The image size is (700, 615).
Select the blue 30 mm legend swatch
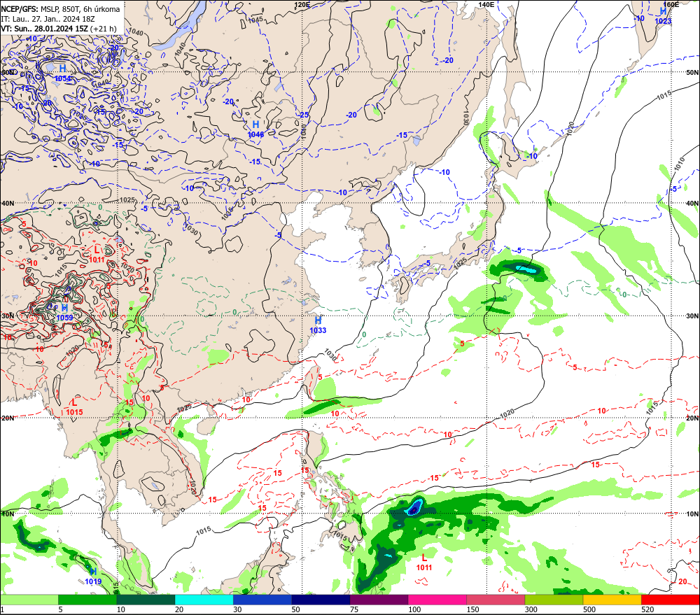[262, 600]
